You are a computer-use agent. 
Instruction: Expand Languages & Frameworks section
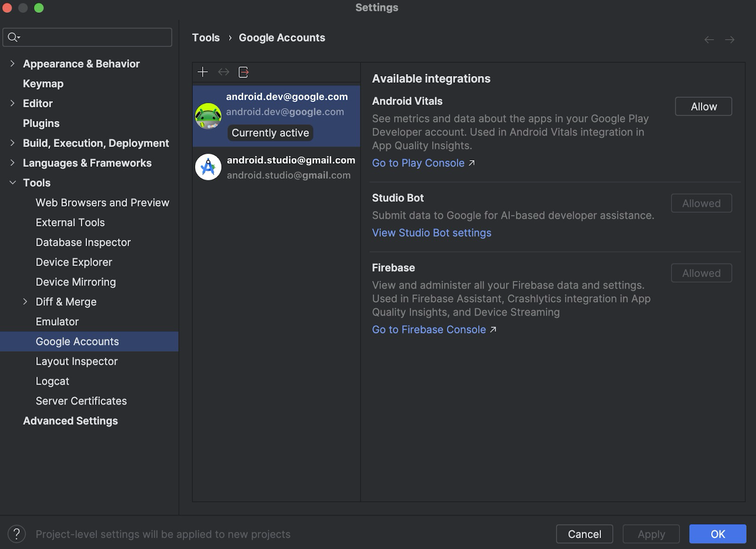(x=13, y=163)
